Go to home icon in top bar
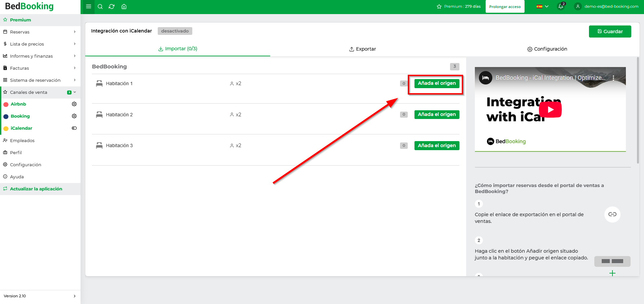 tap(124, 6)
